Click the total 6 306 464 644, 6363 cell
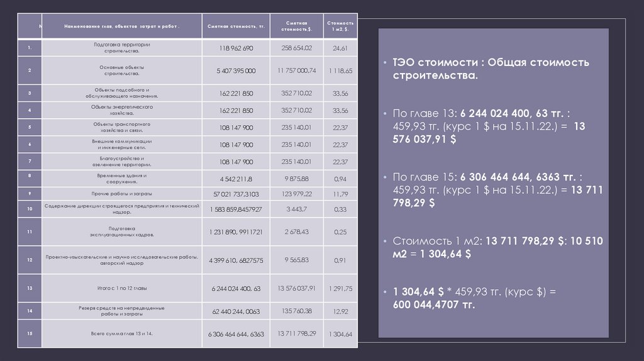The image size is (644, 361). pyautogui.click(x=236, y=334)
